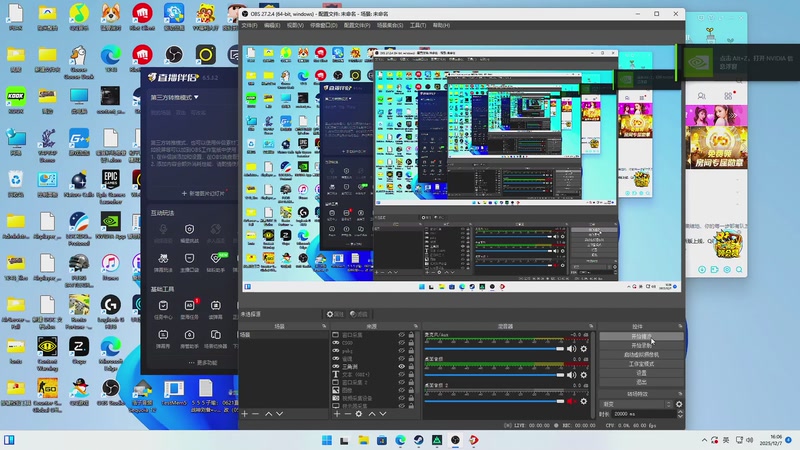Pop out the Controls dock panel
Image resolution: width=800 pixels, height=450 pixels.
(680, 326)
